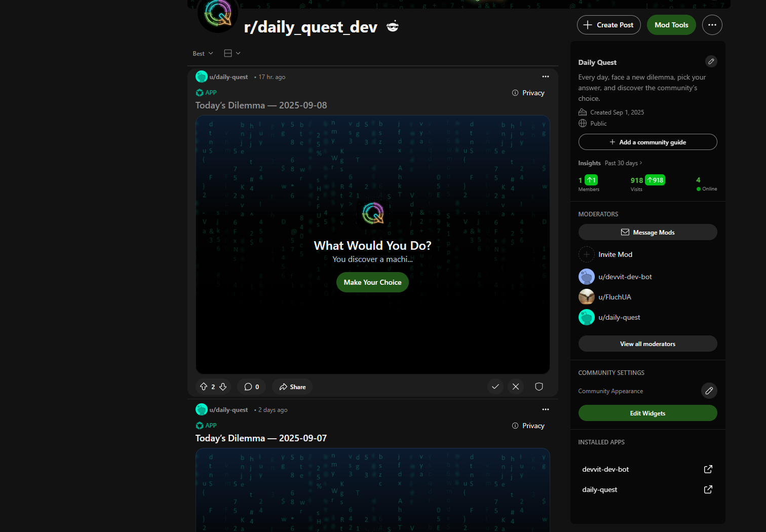Click View all moderators

click(647, 344)
